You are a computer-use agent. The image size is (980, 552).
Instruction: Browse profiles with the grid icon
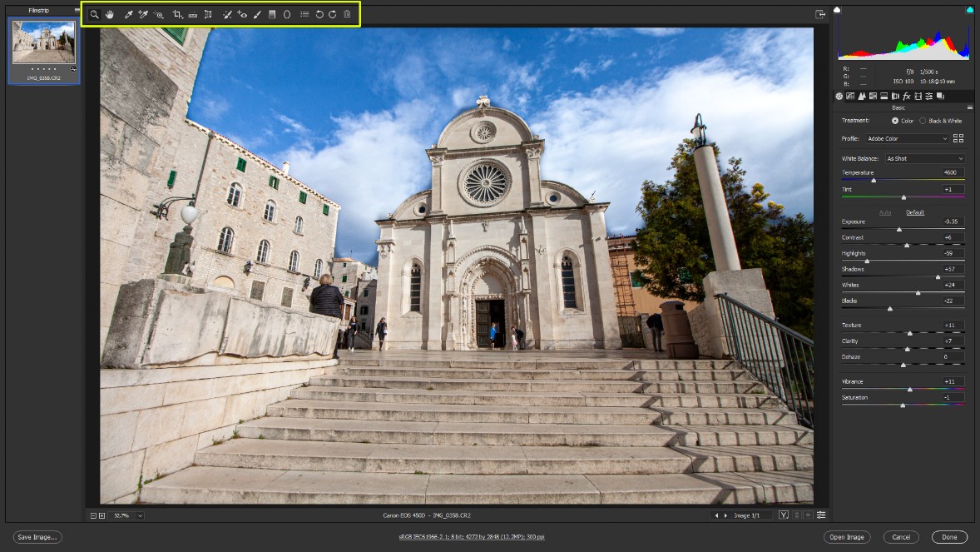pyautogui.click(x=958, y=138)
